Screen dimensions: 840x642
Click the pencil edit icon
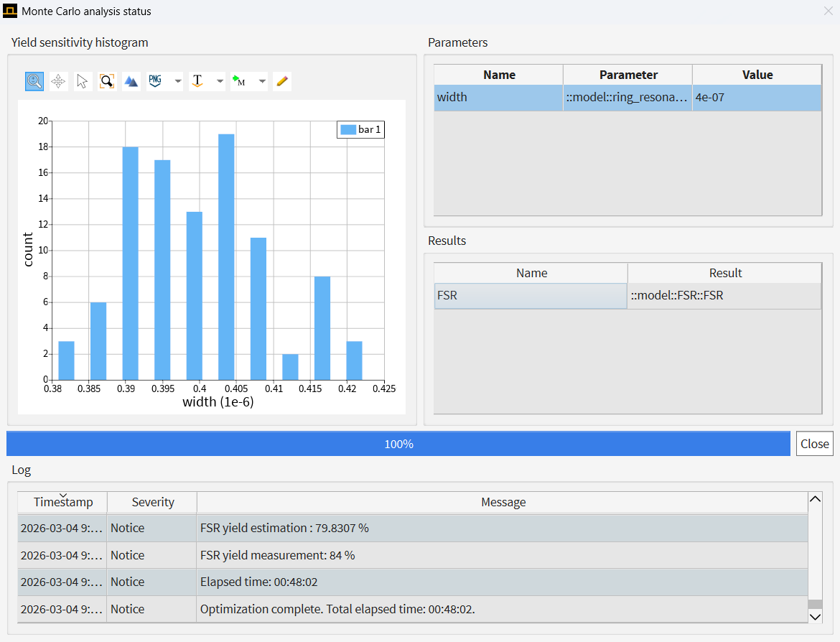point(281,81)
